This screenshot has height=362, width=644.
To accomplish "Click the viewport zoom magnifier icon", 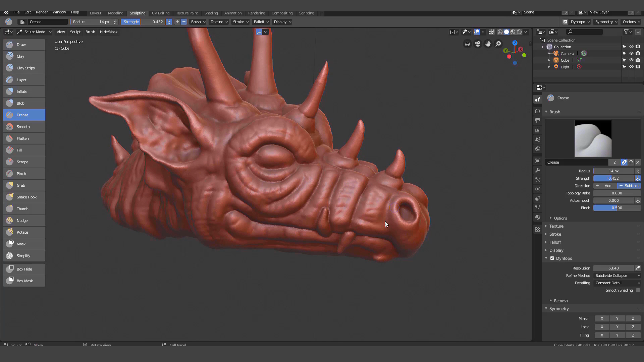I will pos(498,44).
